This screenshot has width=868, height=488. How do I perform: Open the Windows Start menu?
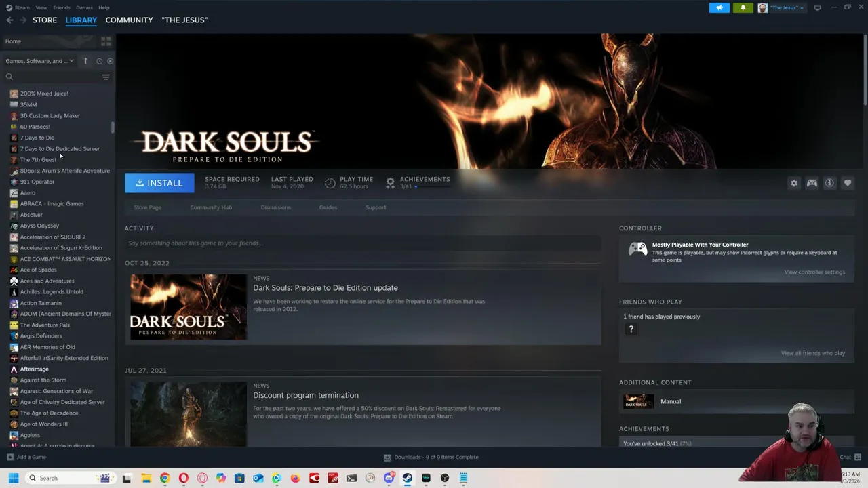click(x=13, y=479)
